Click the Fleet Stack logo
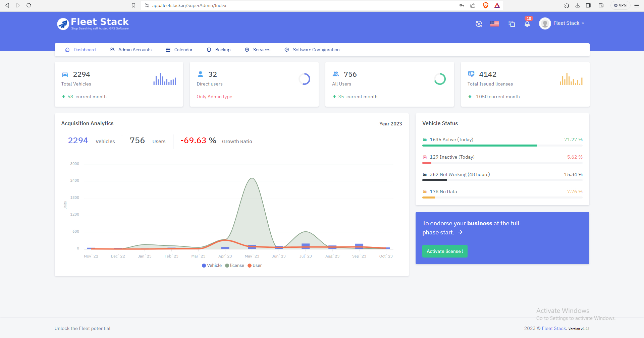The image size is (644, 338). [93, 23]
